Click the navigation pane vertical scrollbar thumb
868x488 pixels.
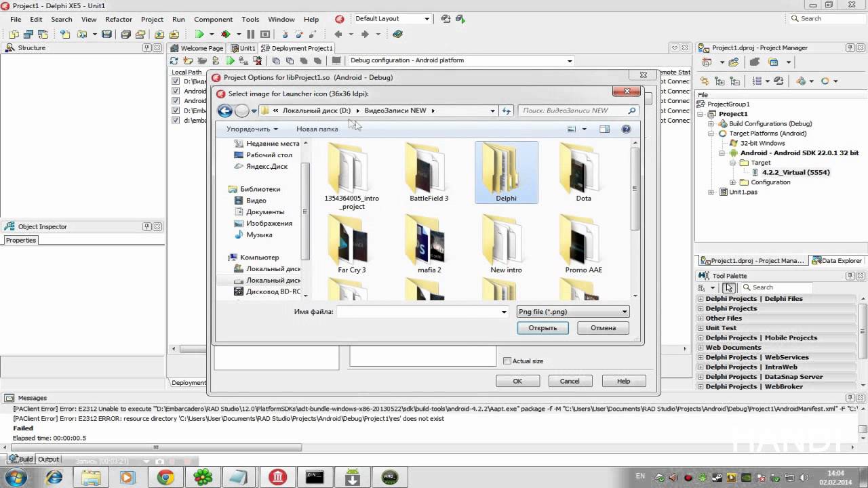tap(305, 211)
